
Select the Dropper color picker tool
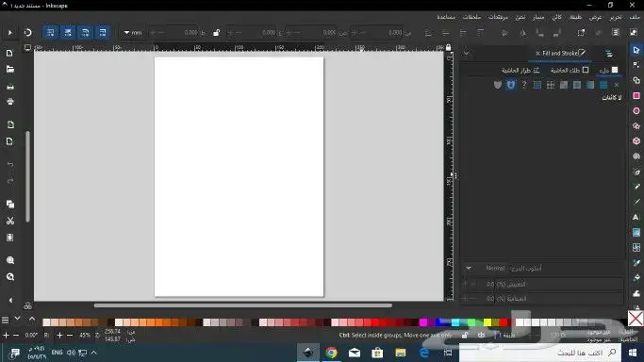[636, 263]
